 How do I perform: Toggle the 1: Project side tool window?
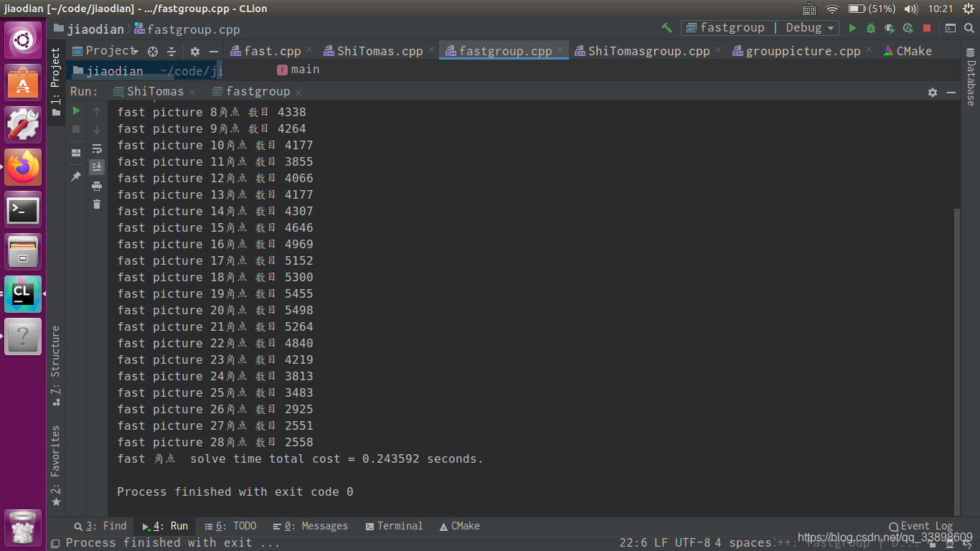coord(56,83)
